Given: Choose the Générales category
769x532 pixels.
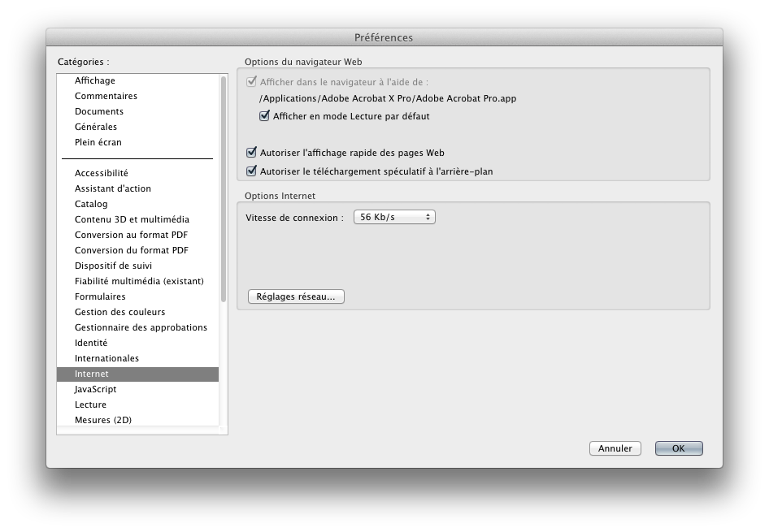Looking at the screenshot, I should point(137,127).
